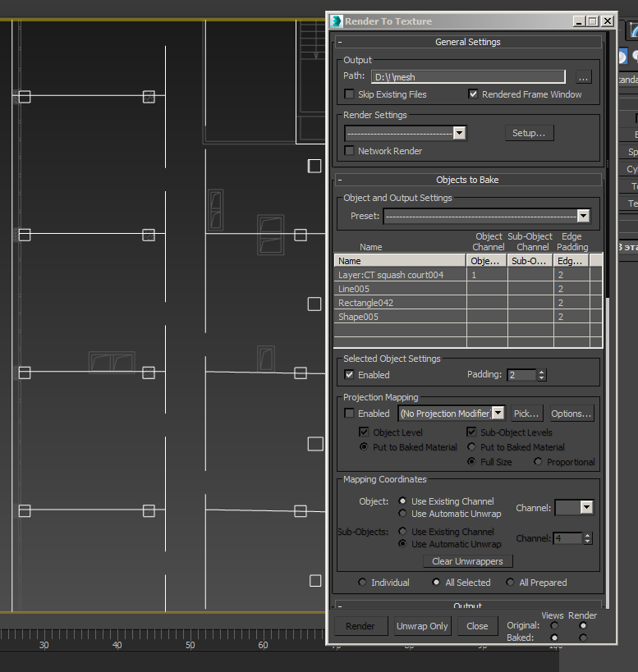Screen dimensions: 638x672
Task: Toggle Enabled in Selected Object Settings
Action: coord(350,375)
